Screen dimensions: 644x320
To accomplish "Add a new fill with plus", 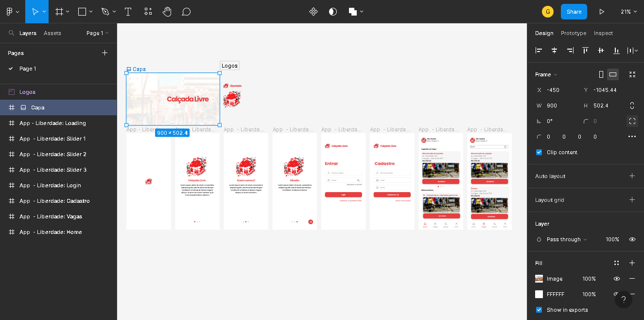I will click(632, 263).
